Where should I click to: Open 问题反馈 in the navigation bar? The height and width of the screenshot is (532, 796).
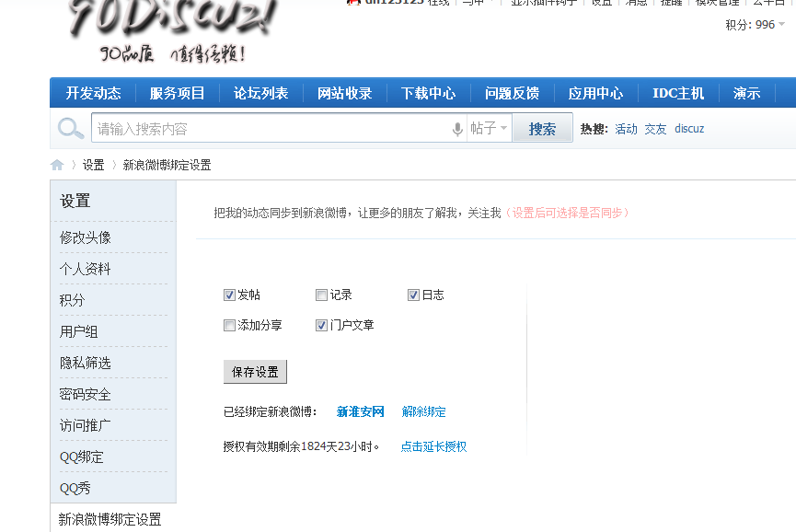pyautogui.click(x=513, y=93)
